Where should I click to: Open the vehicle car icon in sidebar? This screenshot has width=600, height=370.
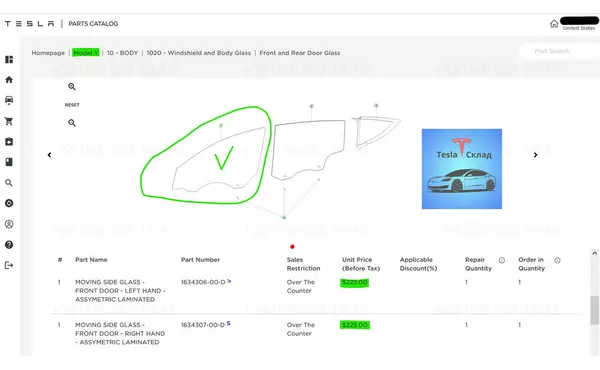tap(9, 100)
